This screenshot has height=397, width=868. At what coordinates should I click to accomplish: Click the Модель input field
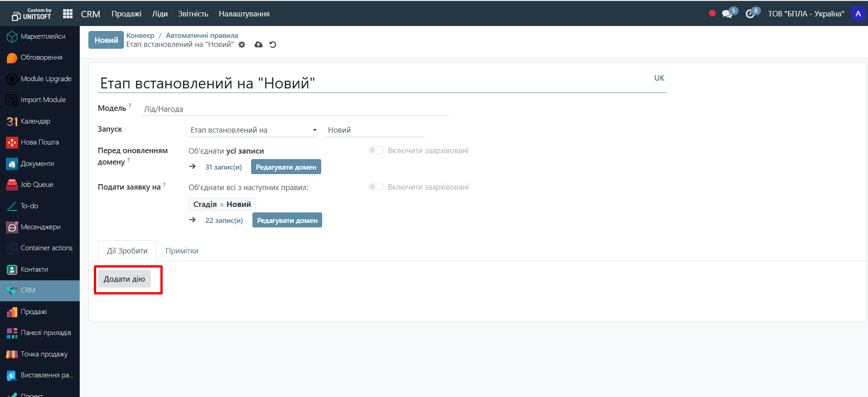pos(295,109)
